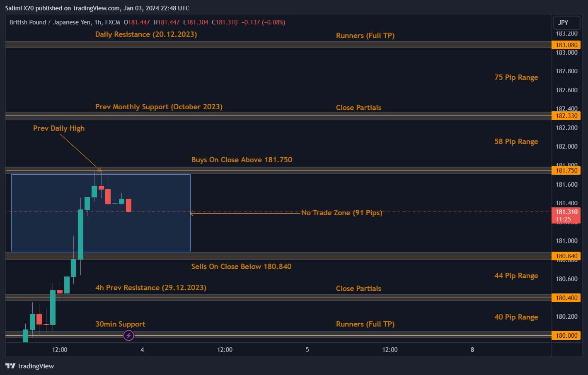Image resolution: width=588 pixels, height=375 pixels.
Task: Select 'Prev Monthly Support (October 2023)' label
Action: click(x=159, y=107)
